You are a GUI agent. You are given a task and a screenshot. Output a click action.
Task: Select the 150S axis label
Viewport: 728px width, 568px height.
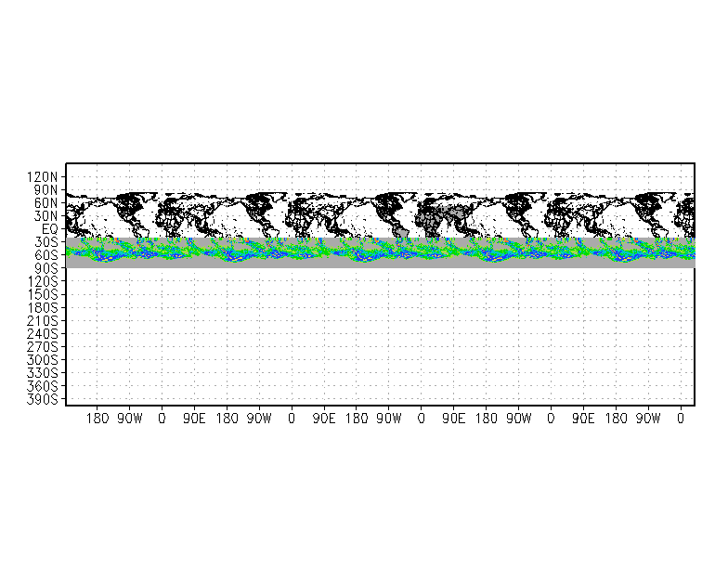[43, 294]
